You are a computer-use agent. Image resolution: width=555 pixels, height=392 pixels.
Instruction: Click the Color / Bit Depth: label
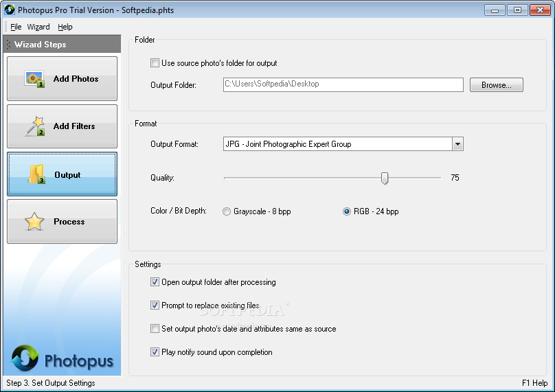[x=179, y=211]
